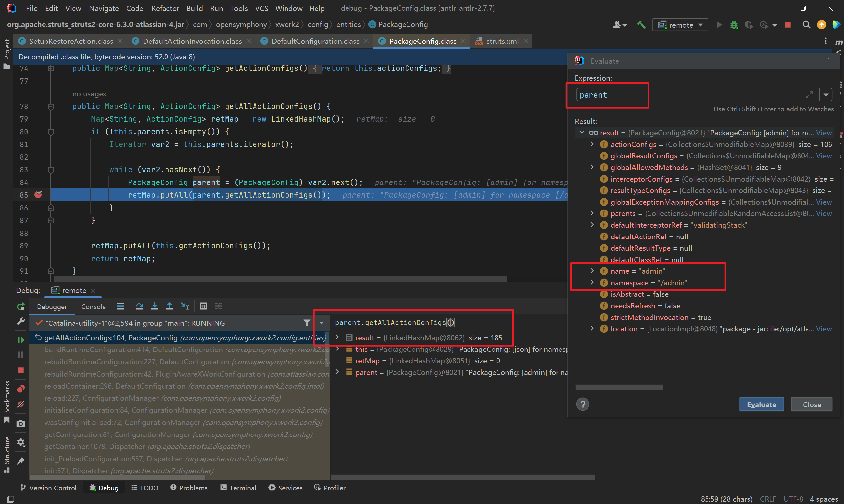Click Pause Program icon in debug sidebar

pyautogui.click(x=21, y=354)
